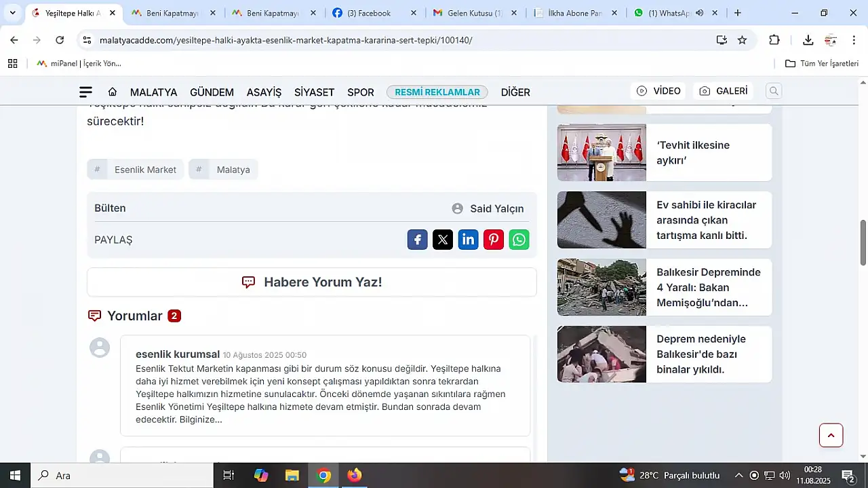Viewport: 868px width, 488px height.
Task: Switch to the WhatsApp tab
Action: 669,13
